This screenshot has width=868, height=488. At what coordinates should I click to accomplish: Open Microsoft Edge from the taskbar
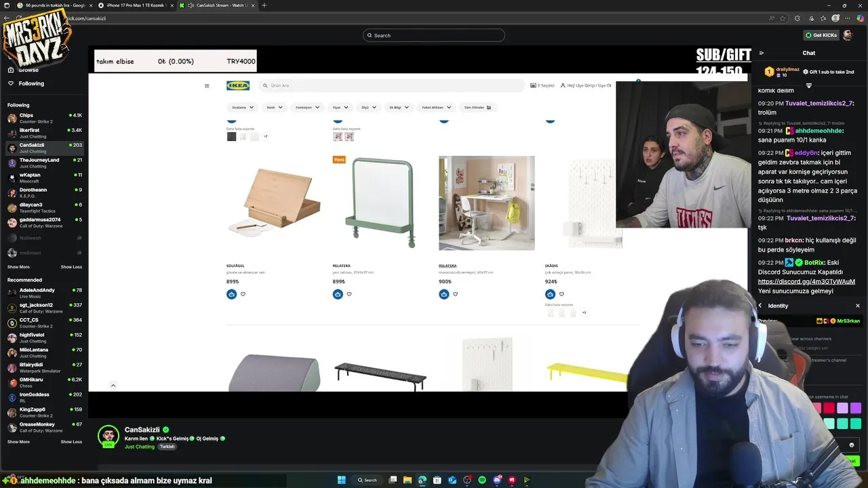point(422,480)
